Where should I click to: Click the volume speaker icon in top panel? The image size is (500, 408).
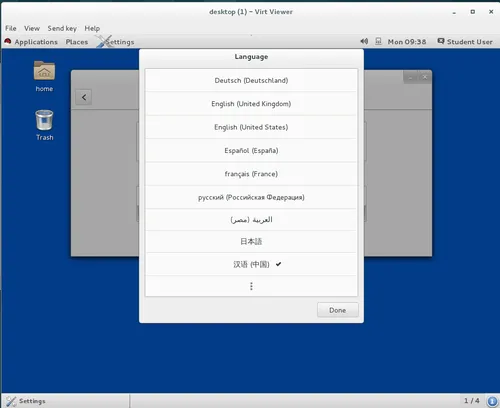pyautogui.click(x=364, y=41)
